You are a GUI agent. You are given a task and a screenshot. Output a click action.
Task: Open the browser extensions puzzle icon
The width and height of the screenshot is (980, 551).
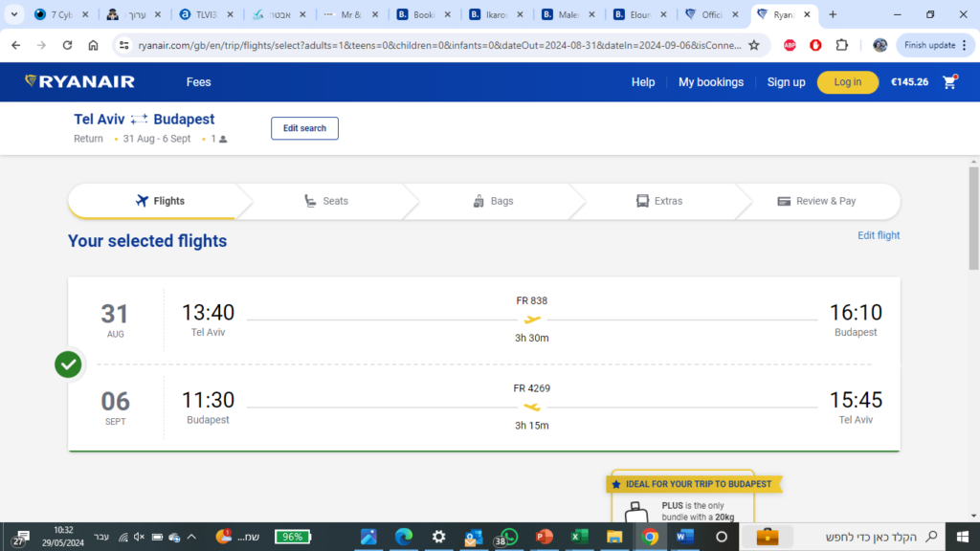(842, 45)
